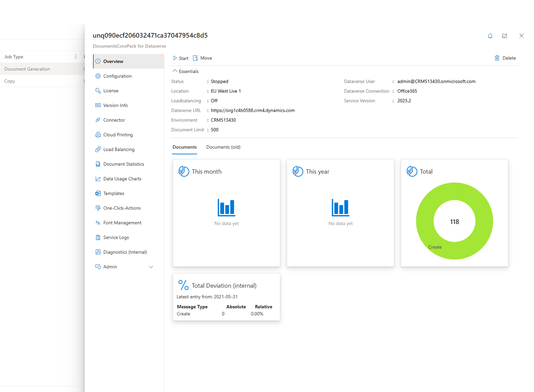Click the License key icon

tap(98, 91)
